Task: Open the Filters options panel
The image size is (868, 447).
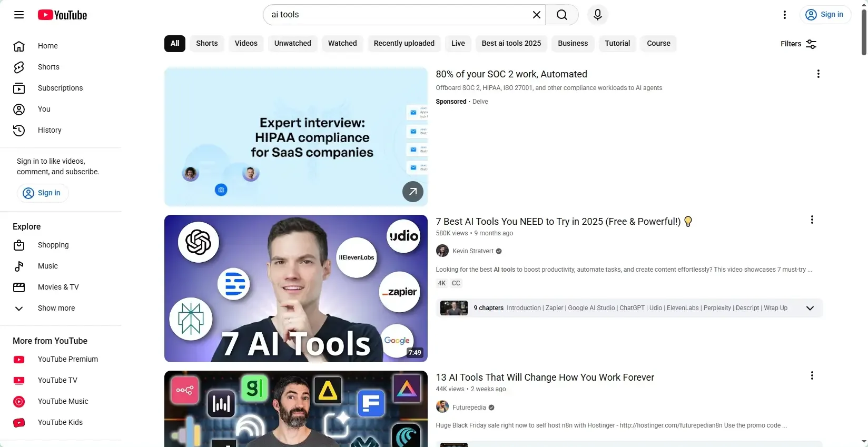Action: coord(798,44)
